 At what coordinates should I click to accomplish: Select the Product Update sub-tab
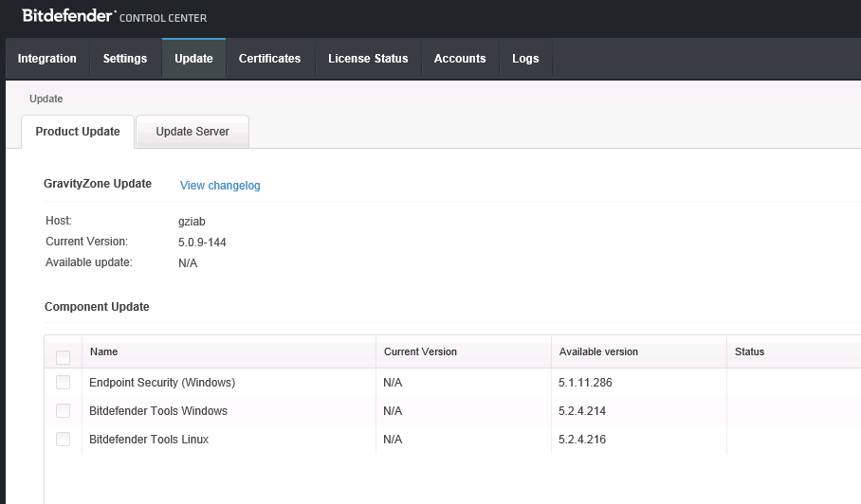click(78, 132)
